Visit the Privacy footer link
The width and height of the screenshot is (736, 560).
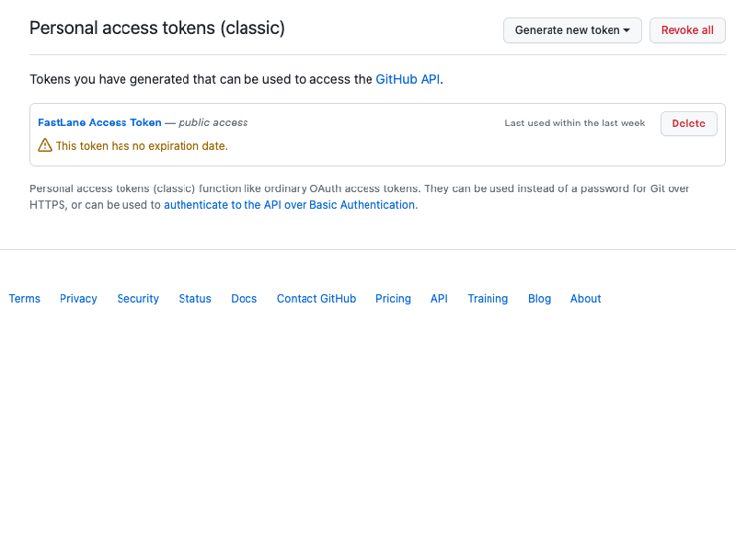click(78, 299)
